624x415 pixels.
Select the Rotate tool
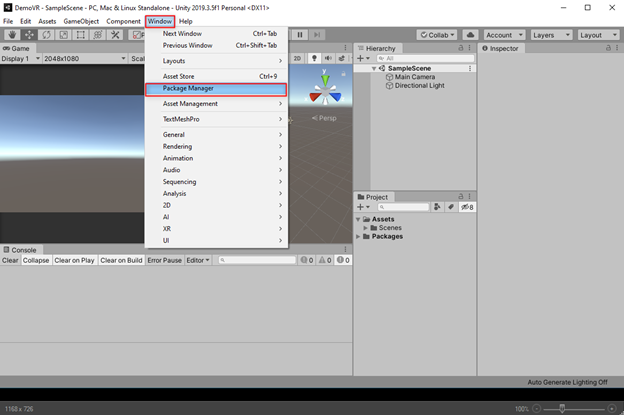click(x=46, y=35)
